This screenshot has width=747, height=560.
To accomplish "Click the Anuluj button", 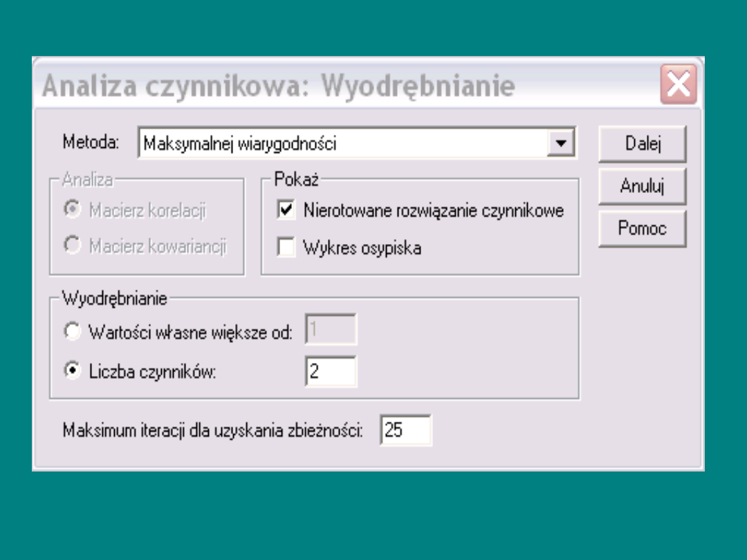I will 642,186.
